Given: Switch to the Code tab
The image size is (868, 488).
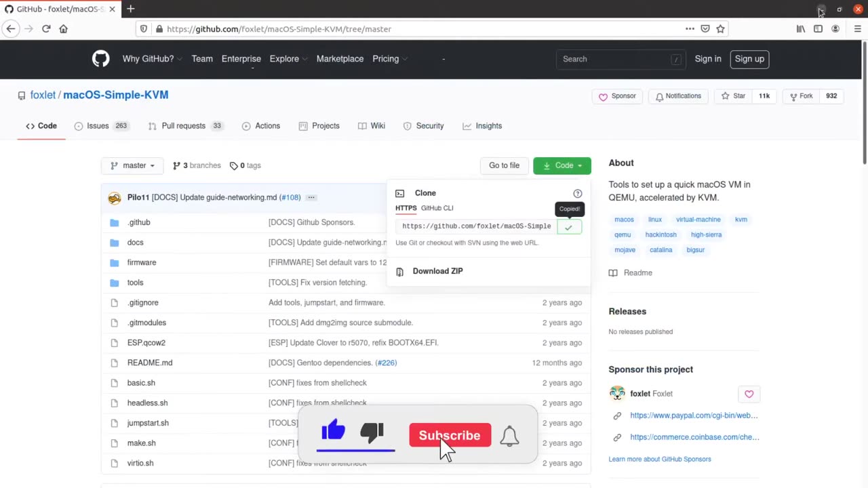Looking at the screenshot, I should point(41,126).
